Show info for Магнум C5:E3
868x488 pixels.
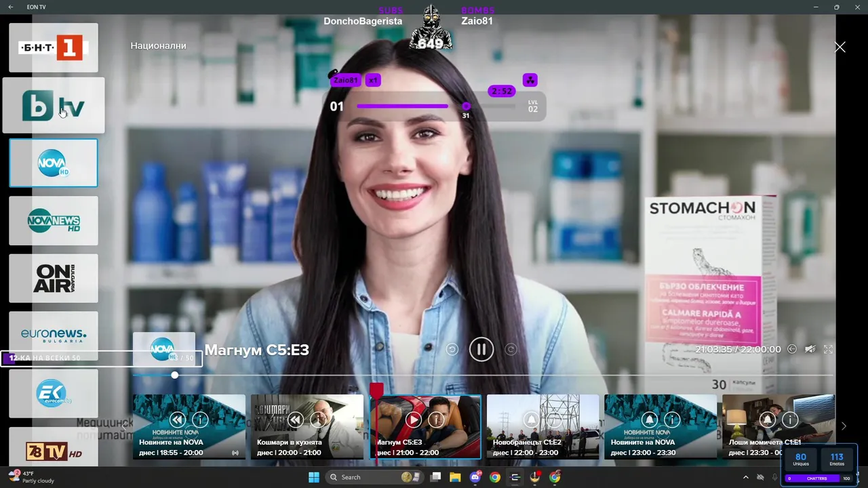436,420
